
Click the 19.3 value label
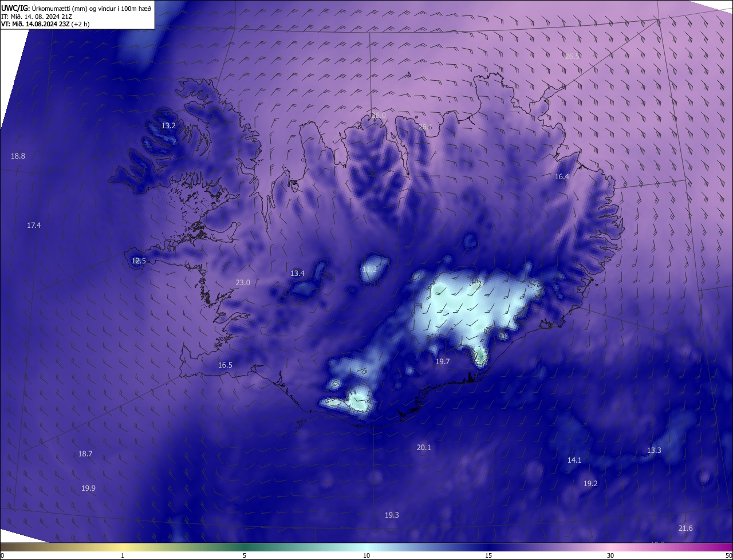(x=392, y=515)
